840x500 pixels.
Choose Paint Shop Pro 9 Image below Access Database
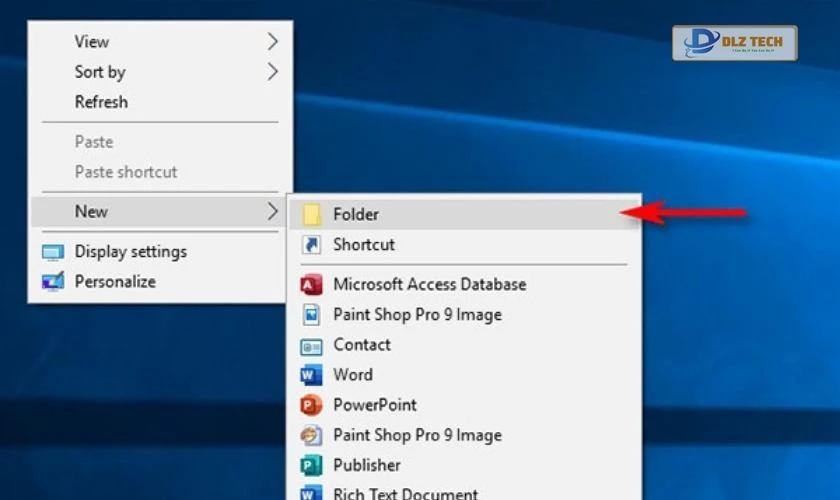click(x=417, y=315)
